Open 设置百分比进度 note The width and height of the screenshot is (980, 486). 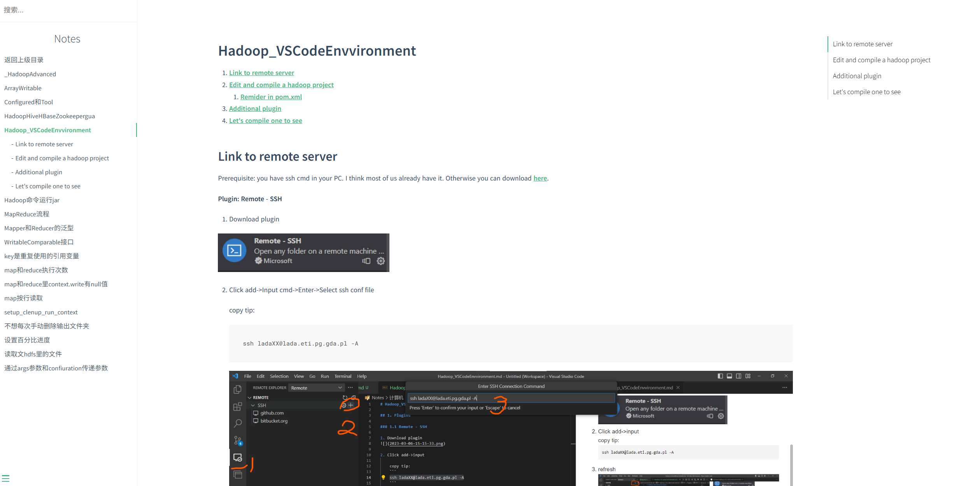(x=27, y=340)
